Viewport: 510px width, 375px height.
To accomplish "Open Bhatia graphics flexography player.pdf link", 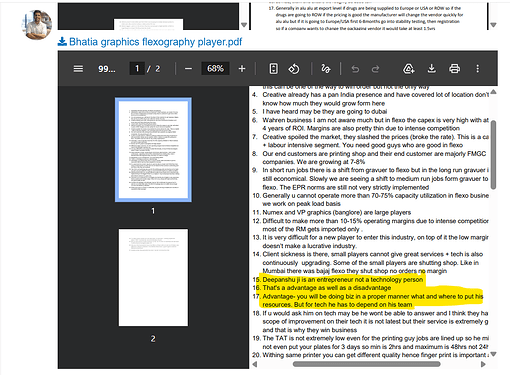I will click(155, 42).
